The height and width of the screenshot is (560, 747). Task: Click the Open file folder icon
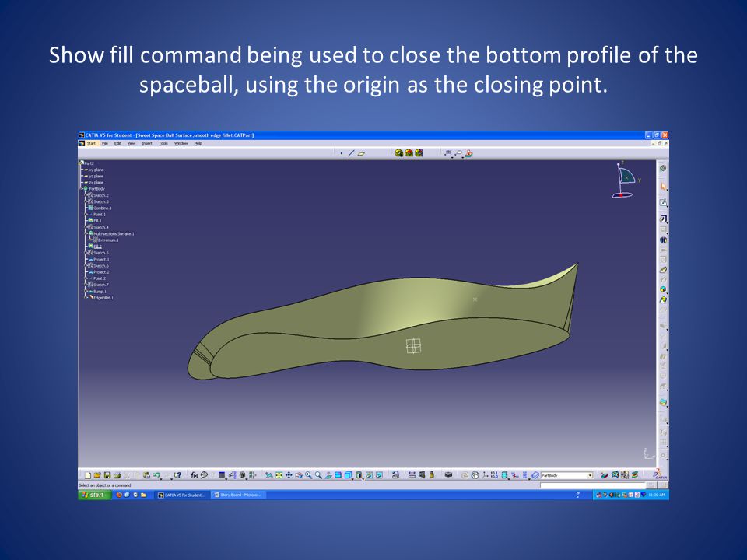97,475
